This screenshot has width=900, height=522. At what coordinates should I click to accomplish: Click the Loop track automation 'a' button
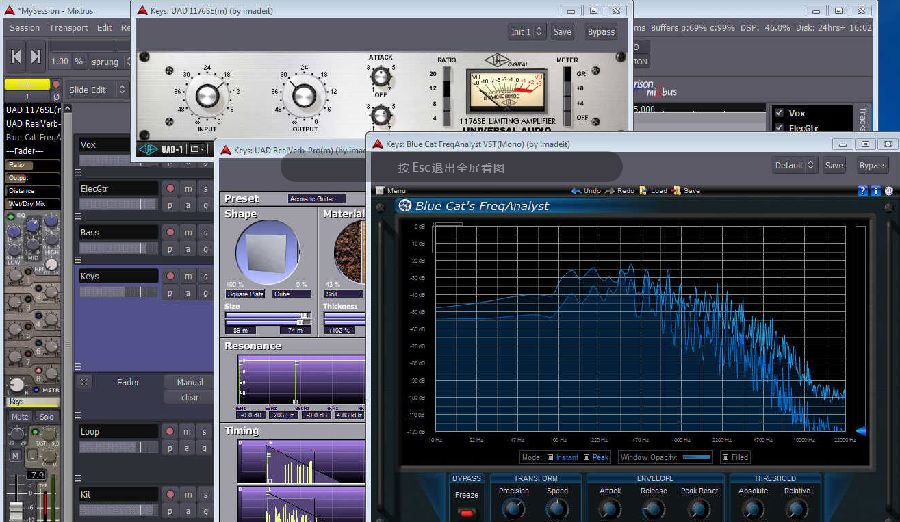[188, 448]
